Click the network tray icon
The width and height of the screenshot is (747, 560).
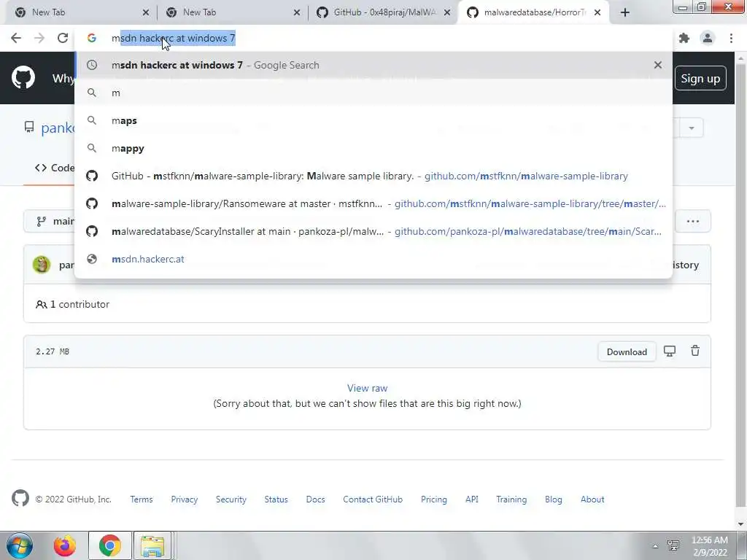click(x=673, y=545)
